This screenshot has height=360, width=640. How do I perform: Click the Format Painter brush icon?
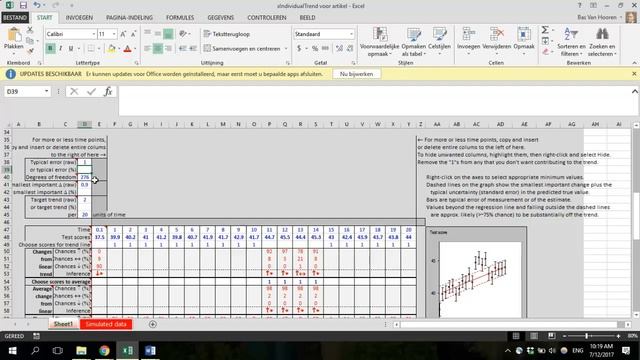point(30,50)
